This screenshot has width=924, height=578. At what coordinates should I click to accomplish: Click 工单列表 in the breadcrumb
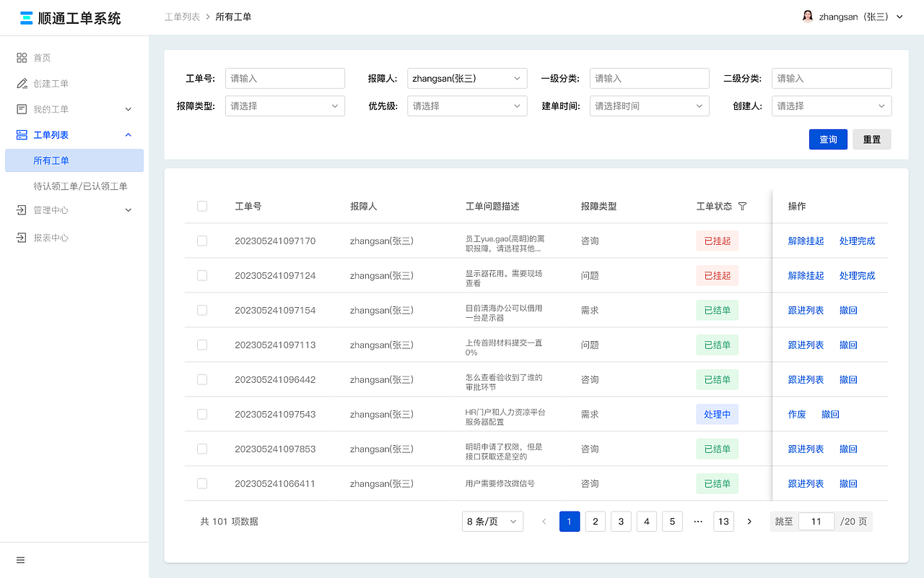[x=182, y=17]
